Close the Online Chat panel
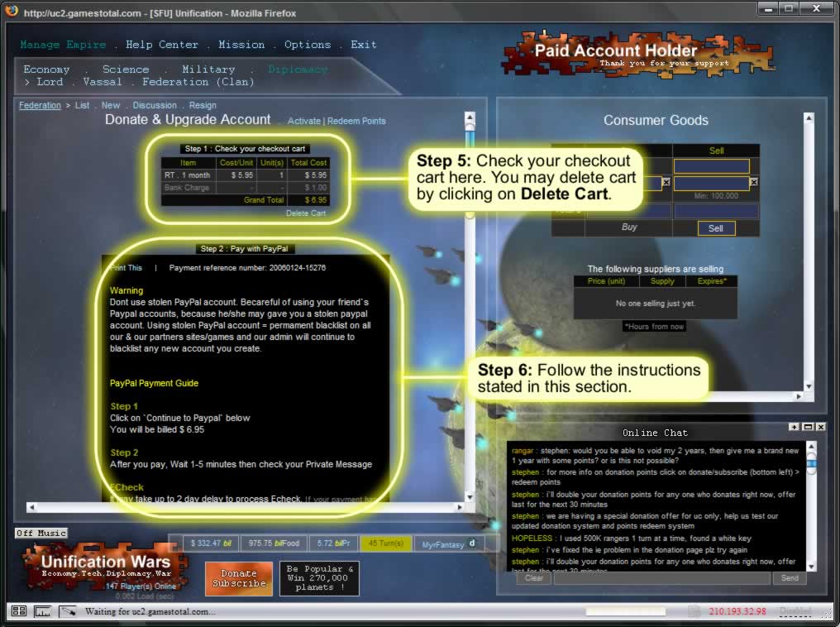 (820, 427)
